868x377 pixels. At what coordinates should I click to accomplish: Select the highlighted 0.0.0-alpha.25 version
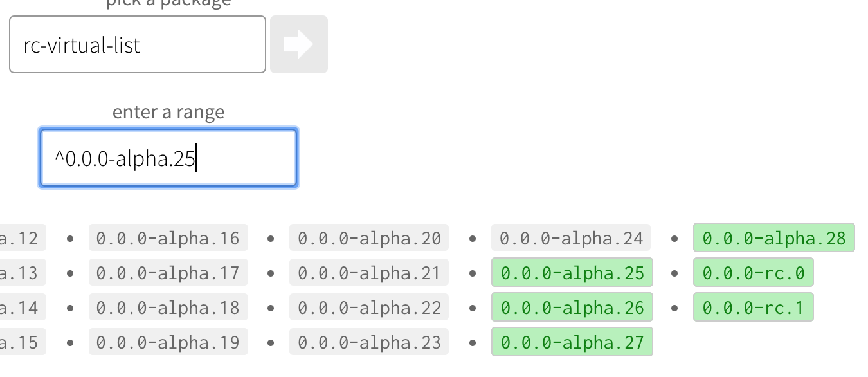click(x=572, y=272)
